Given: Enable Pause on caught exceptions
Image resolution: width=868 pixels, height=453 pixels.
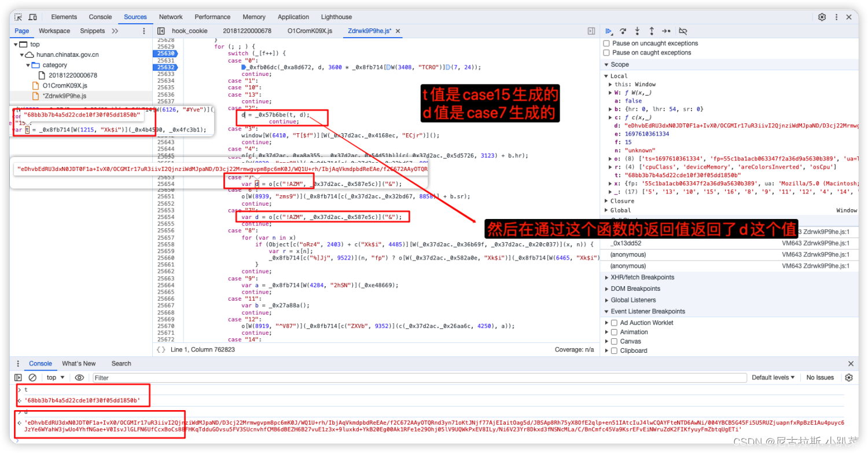Looking at the screenshot, I should pyautogui.click(x=606, y=52).
